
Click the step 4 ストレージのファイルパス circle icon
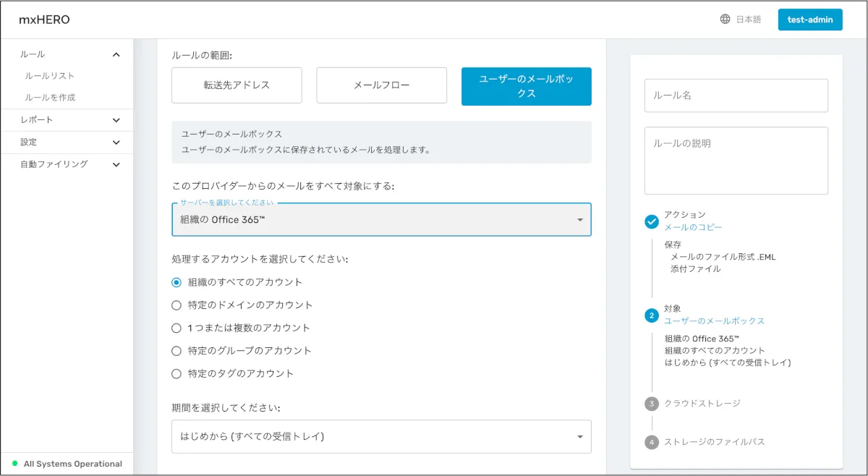(652, 442)
